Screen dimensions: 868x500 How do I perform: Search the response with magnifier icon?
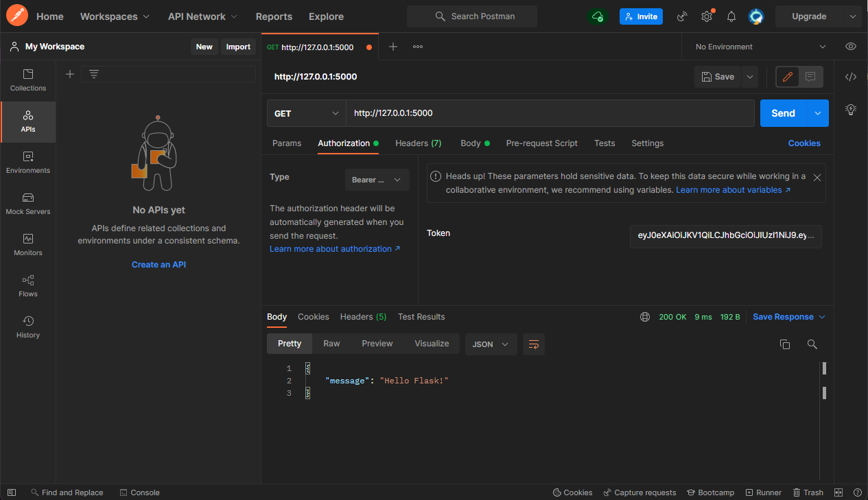(x=812, y=344)
